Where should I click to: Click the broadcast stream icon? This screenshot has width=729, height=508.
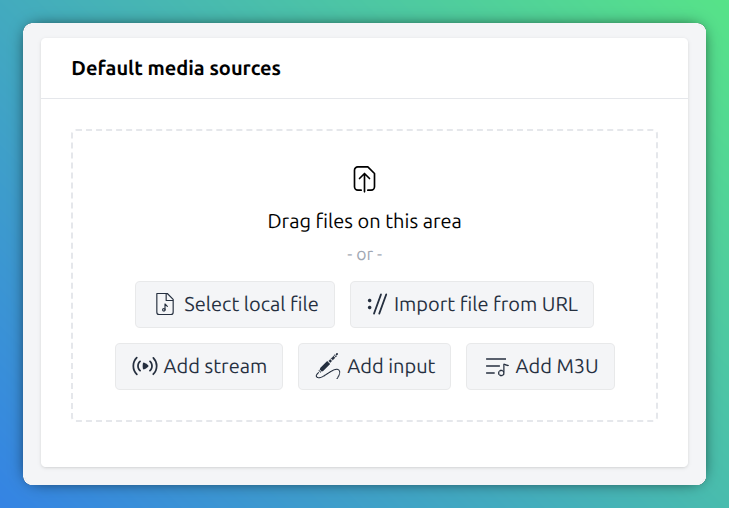pyautogui.click(x=145, y=366)
